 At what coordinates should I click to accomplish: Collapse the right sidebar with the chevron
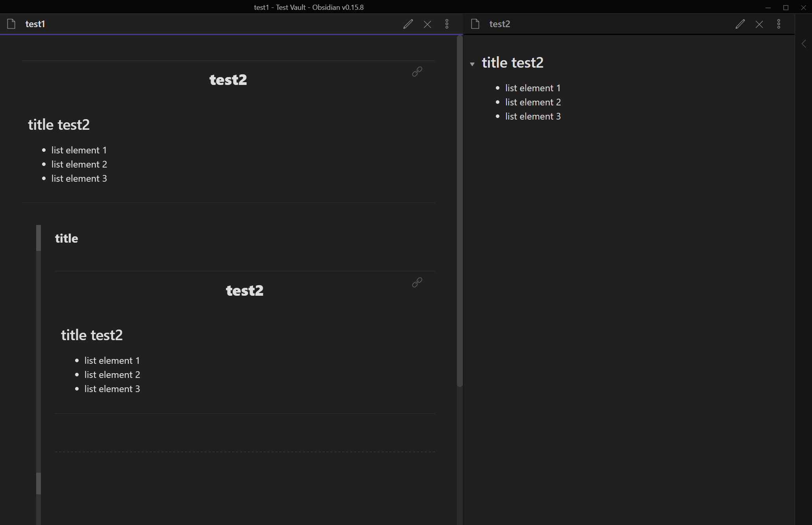[x=803, y=44]
